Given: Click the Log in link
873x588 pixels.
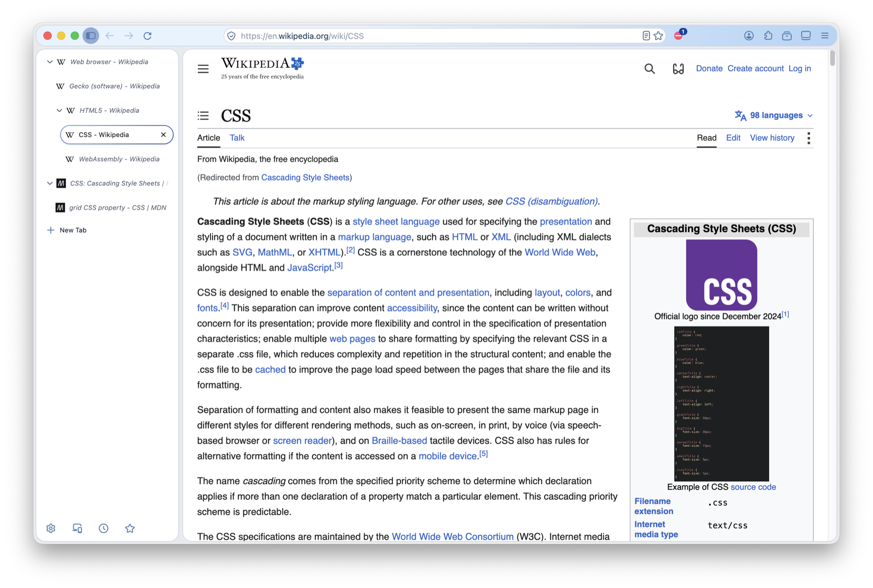Looking at the screenshot, I should pos(800,69).
